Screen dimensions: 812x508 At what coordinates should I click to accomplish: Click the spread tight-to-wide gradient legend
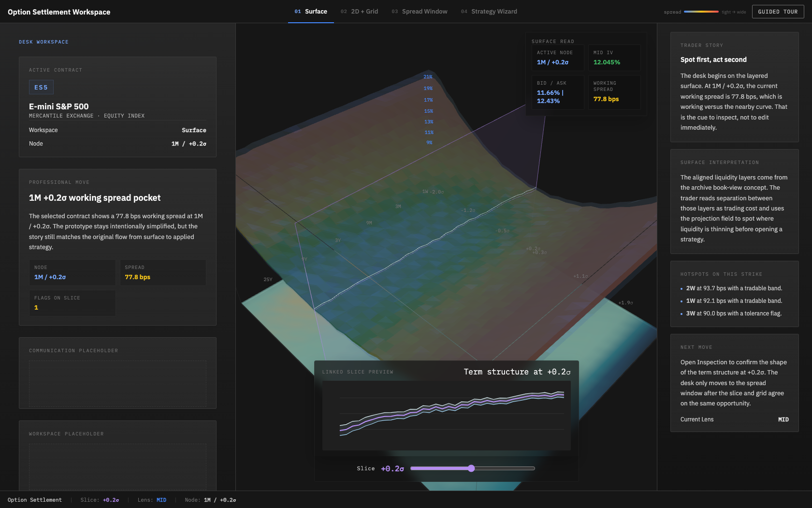pos(701,12)
